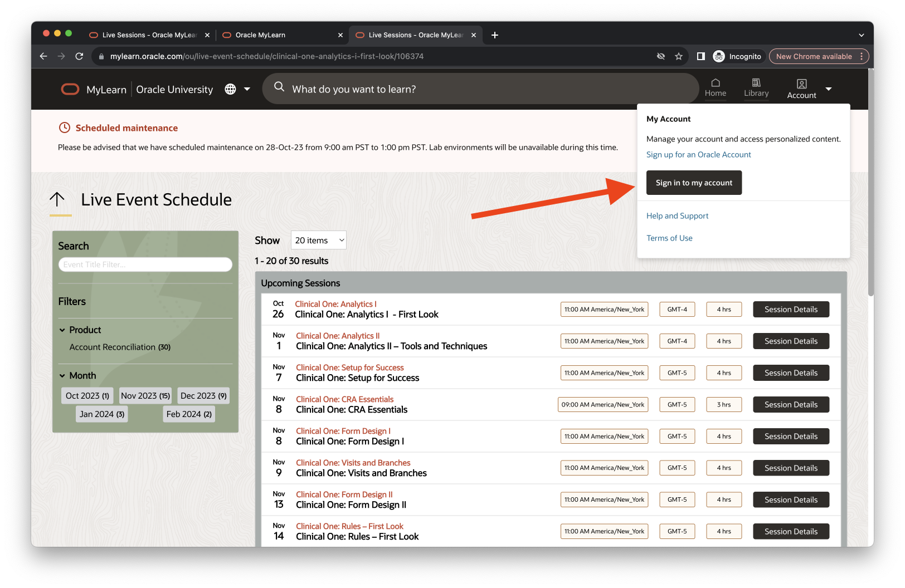Open Session Details for CRA Essentials
This screenshot has width=905, height=588.
[791, 405]
